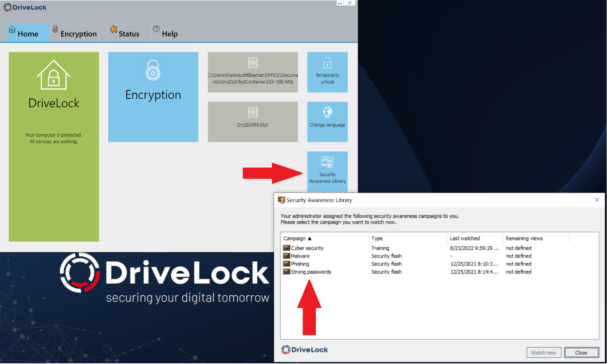Click the Help tab question mark icon
The width and height of the screenshot is (607, 364).
(156, 29)
